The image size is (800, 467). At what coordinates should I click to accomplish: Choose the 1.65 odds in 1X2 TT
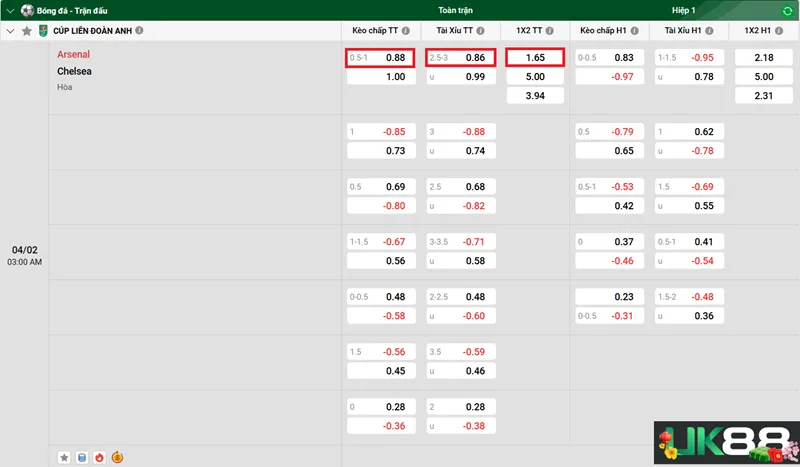pyautogui.click(x=535, y=58)
